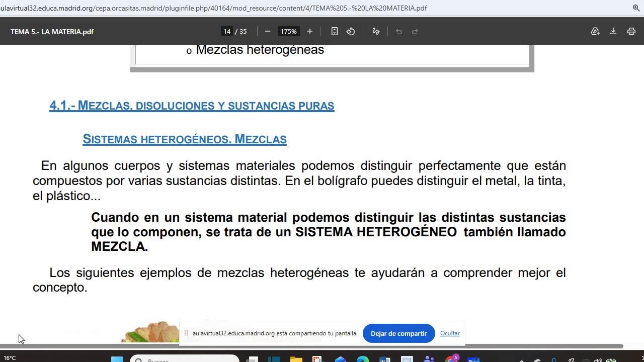This screenshot has width=644, height=362.
Task: Click the 4.1 Mezclas, disoluciones y sustancias puras heading
Action: pos(192,106)
